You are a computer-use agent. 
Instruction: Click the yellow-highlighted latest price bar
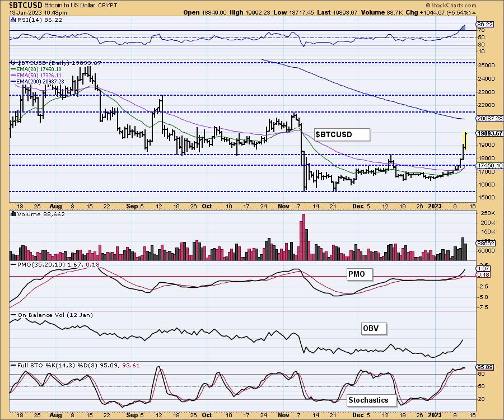click(x=465, y=141)
